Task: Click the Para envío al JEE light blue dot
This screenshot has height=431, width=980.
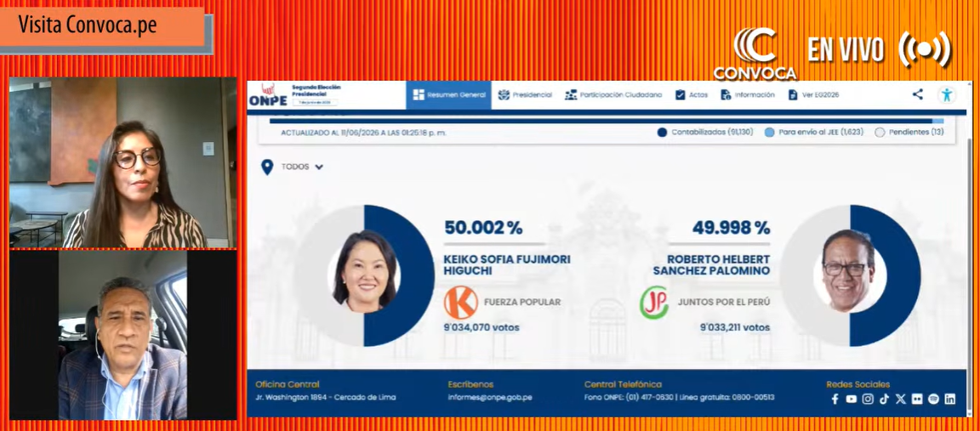Action: point(770,133)
